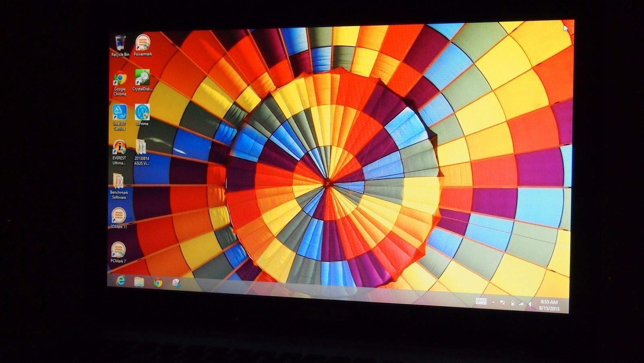Select the Powermark desktop shortcut
Viewport: 644px width, 363px height.
(x=142, y=43)
